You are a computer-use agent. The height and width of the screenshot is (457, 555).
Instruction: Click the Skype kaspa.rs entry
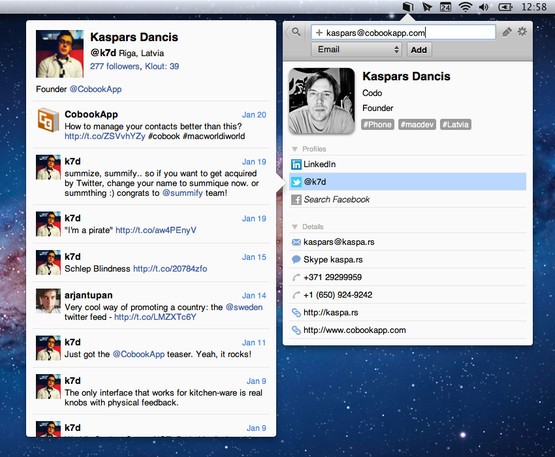(x=408, y=259)
